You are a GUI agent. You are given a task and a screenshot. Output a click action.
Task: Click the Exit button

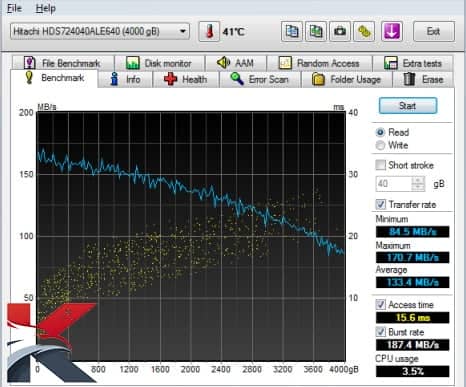coord(434,32)
